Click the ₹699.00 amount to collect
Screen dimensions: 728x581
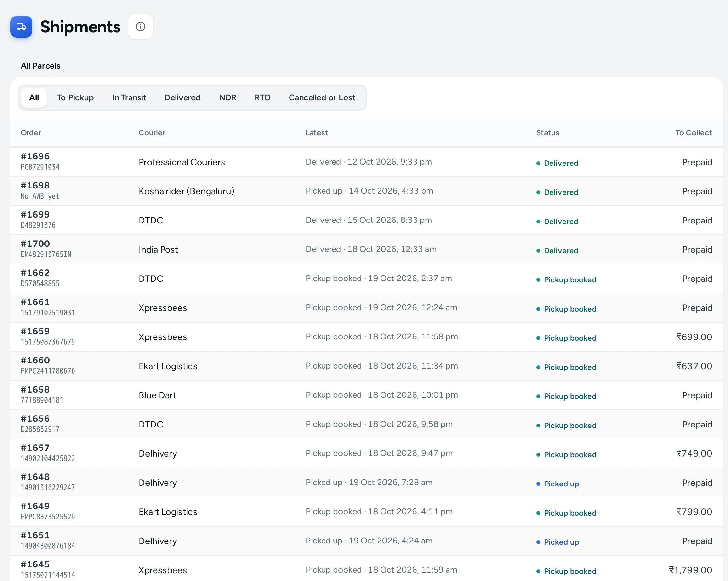(x=694, y=337)
